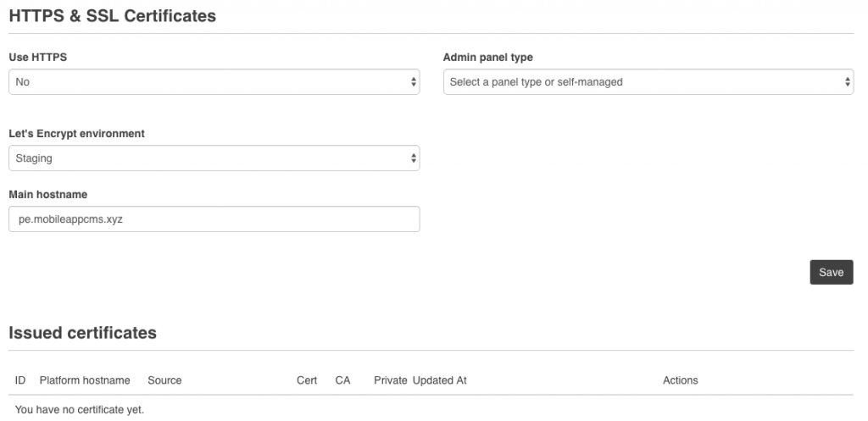868x421 pixels.
Task: Expand the Admin panel type selector
Action: tap(648, 82)
